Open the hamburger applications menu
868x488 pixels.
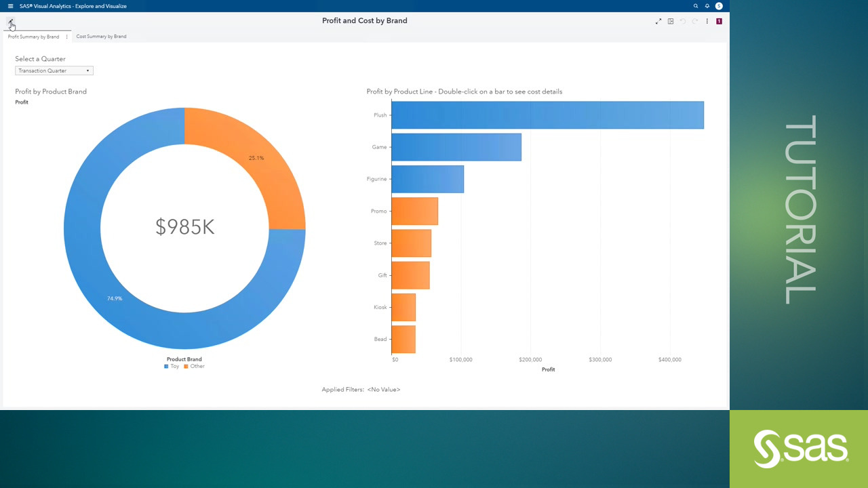pyautogui.click(x=10, y=6)
